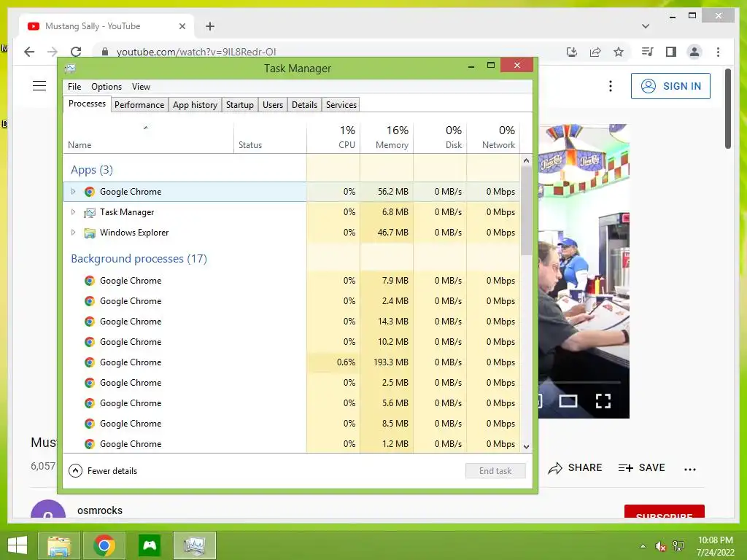Open the tab search chevron in Chrome

click(x=646, y=26)
